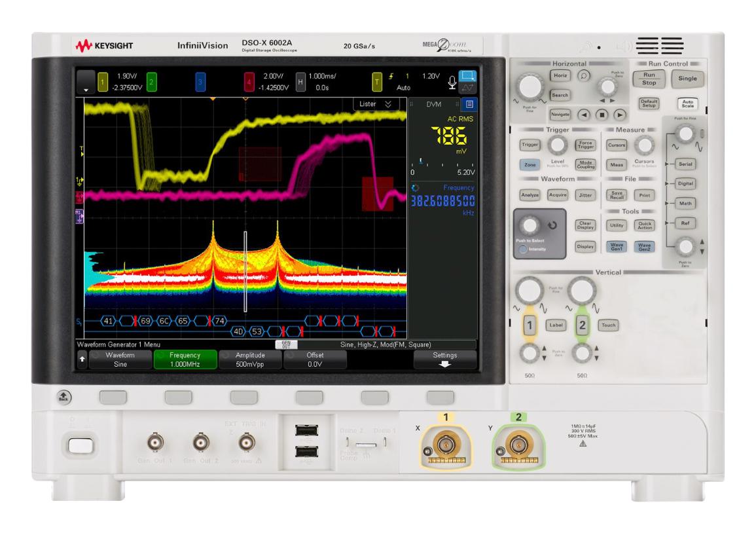
Task: Select the purple M1 math marker
Action: pyautogui.click(x=79, y=215)
